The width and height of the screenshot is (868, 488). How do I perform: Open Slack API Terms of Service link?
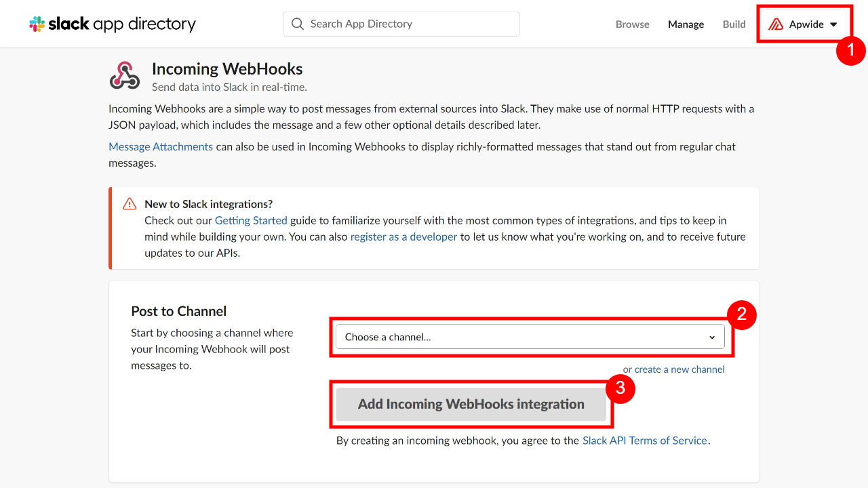[x=644, y=441]
